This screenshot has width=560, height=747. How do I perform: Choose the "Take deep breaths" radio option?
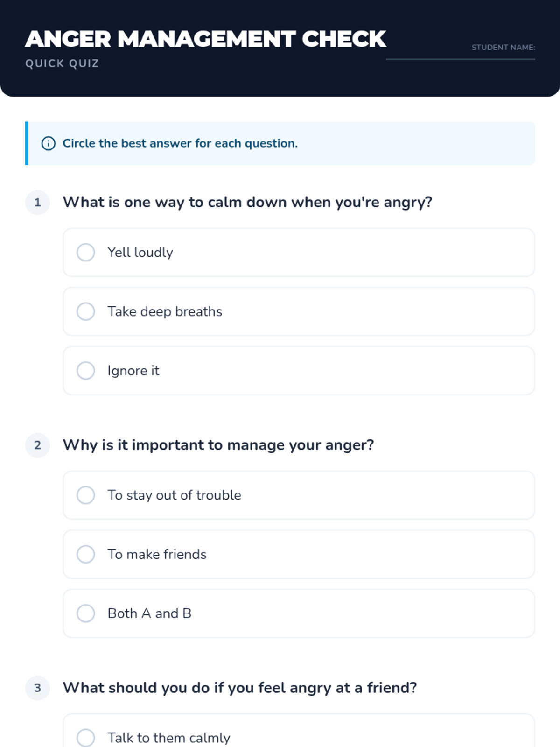(x=86, y=311)
